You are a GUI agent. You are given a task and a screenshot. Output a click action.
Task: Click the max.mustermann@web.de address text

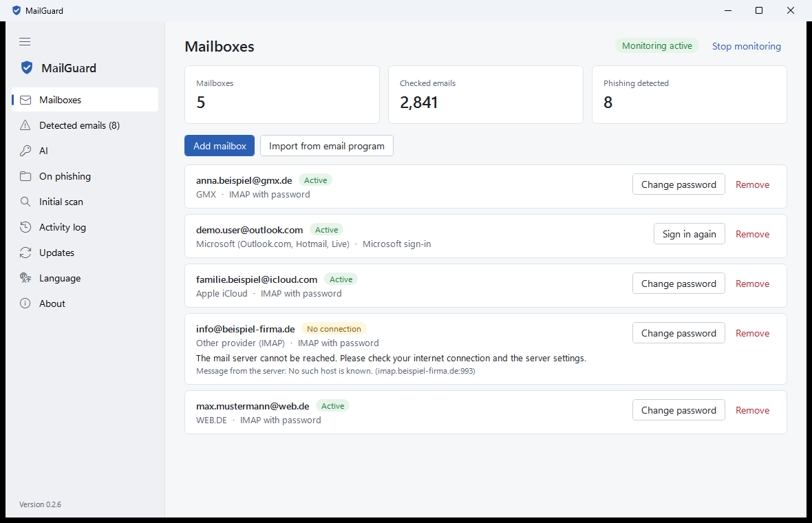253,406
